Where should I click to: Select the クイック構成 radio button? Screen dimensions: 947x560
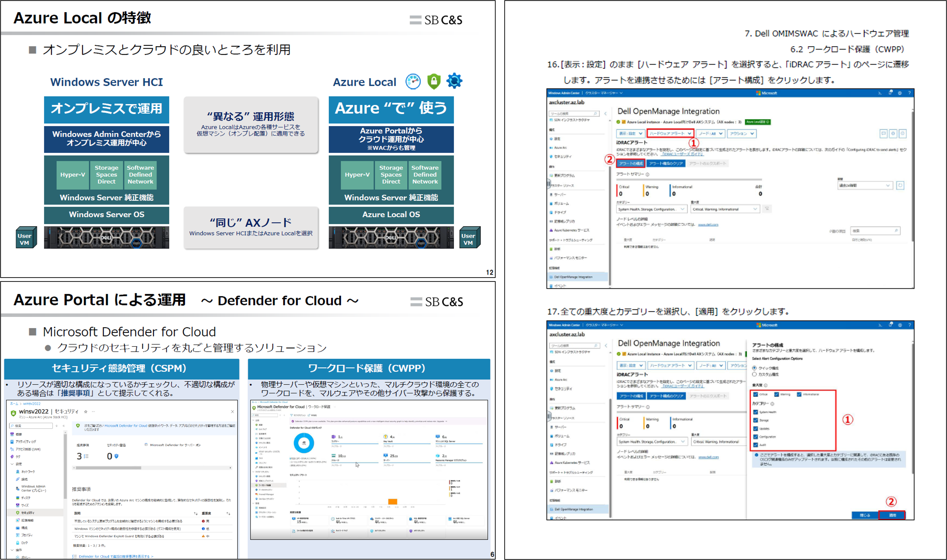[x=755, y=368]
